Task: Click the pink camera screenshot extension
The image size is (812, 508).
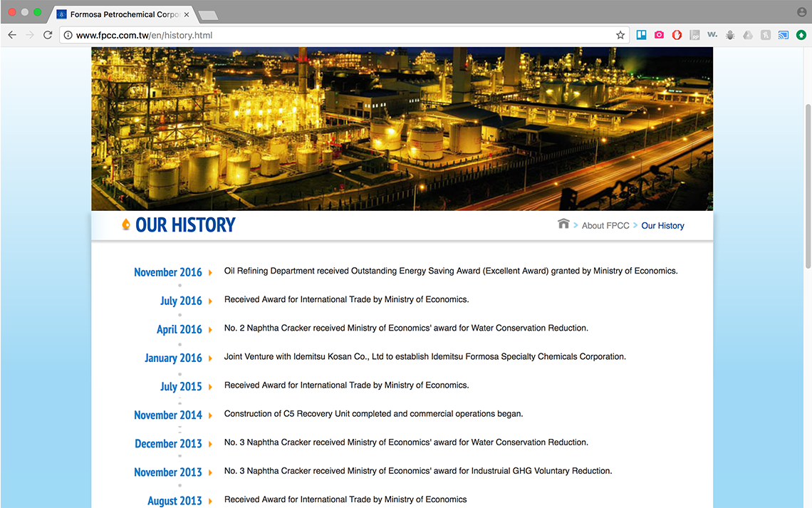Action: 659,35
